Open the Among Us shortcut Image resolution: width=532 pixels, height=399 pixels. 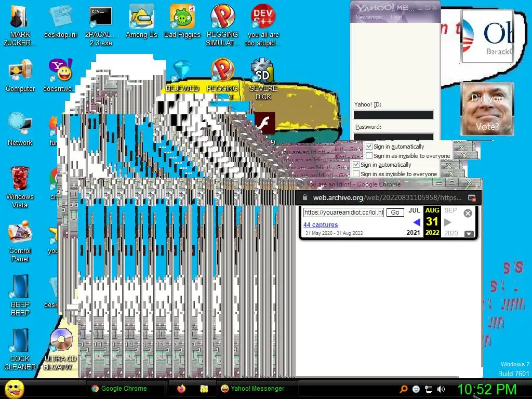click(x=141, y=21)
